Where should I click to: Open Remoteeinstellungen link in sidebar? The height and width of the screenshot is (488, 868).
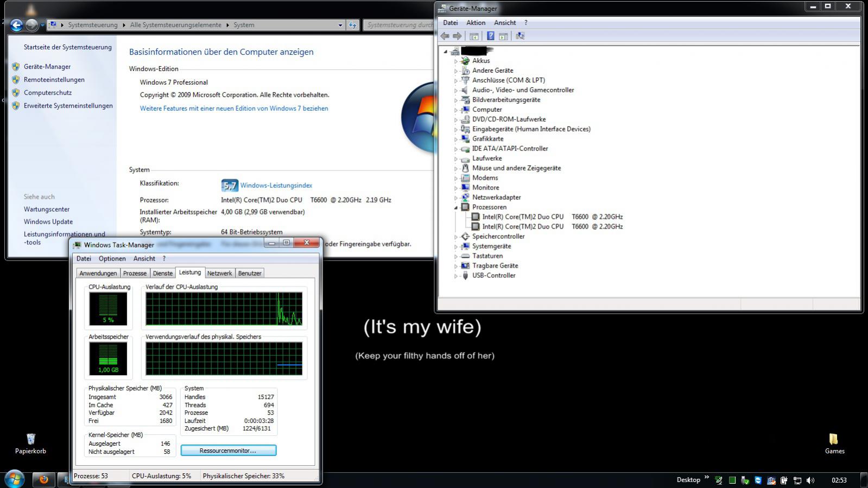(x=54, y=80)
